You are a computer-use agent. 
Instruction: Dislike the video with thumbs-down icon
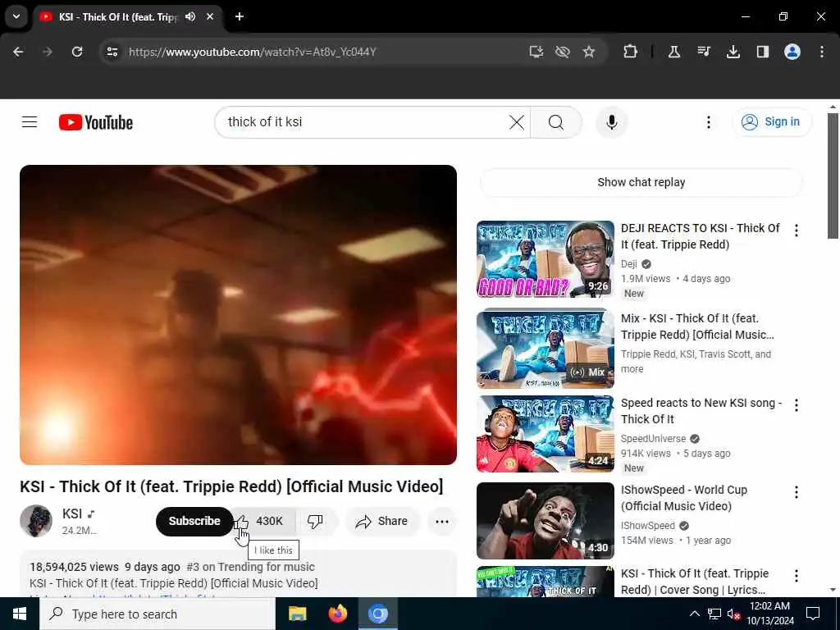[315, 521]
